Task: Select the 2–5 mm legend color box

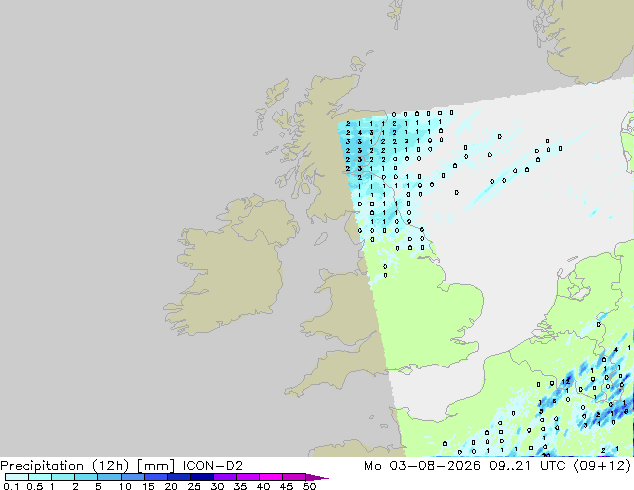Action: [x=86, y=477]
